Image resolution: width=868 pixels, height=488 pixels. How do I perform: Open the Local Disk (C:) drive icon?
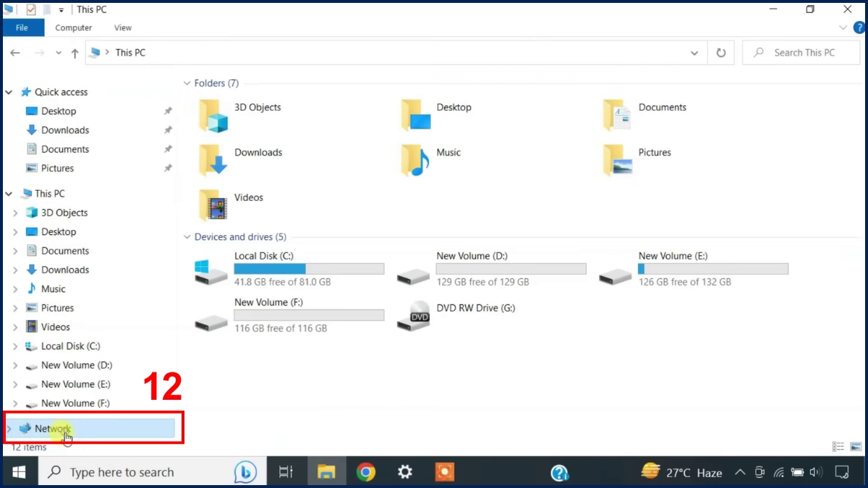click(211, 270)
